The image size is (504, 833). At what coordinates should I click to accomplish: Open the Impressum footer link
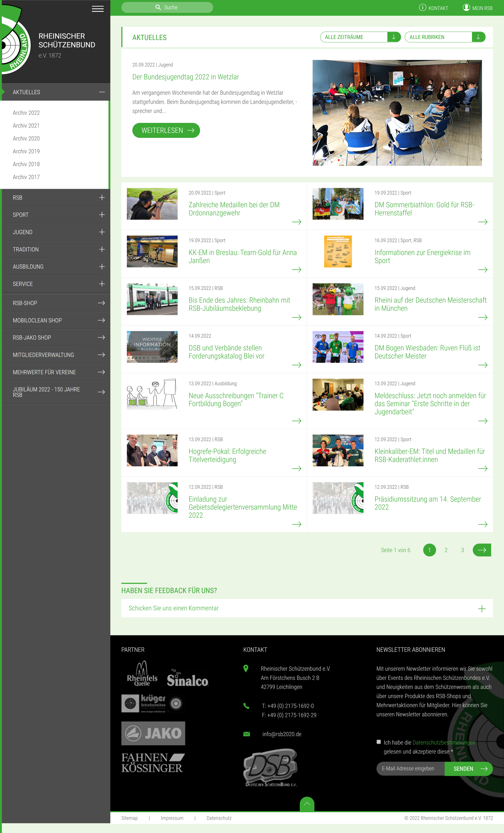pyautogui.click(x=172, y=818)
